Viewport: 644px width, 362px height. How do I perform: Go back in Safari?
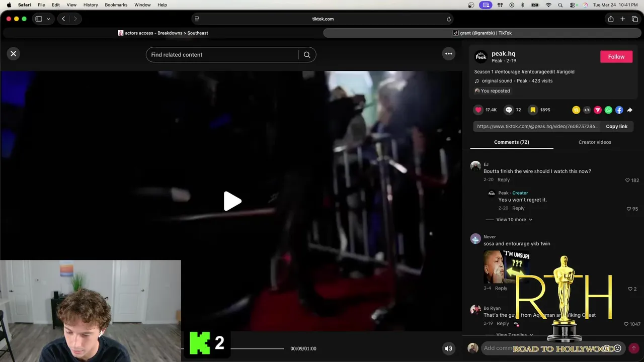[x=63, y=19]
